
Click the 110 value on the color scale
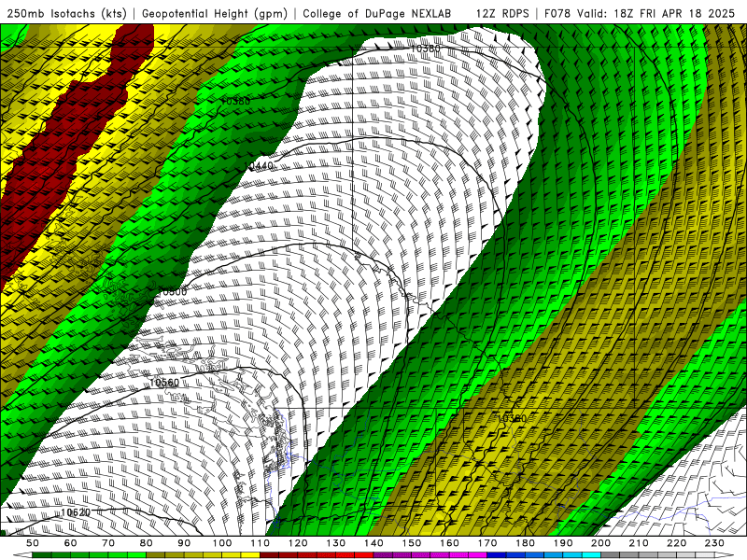(x=261, y=543)
